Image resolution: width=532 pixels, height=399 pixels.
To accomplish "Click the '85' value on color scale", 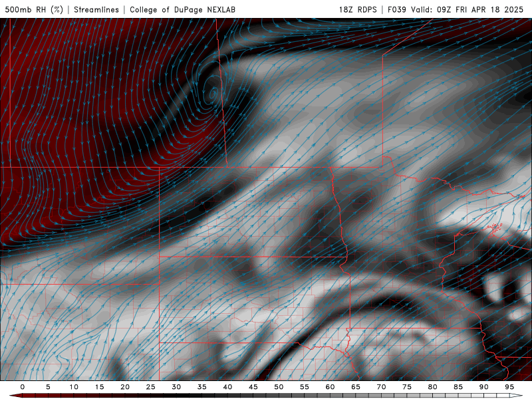I will coord(458,387).
